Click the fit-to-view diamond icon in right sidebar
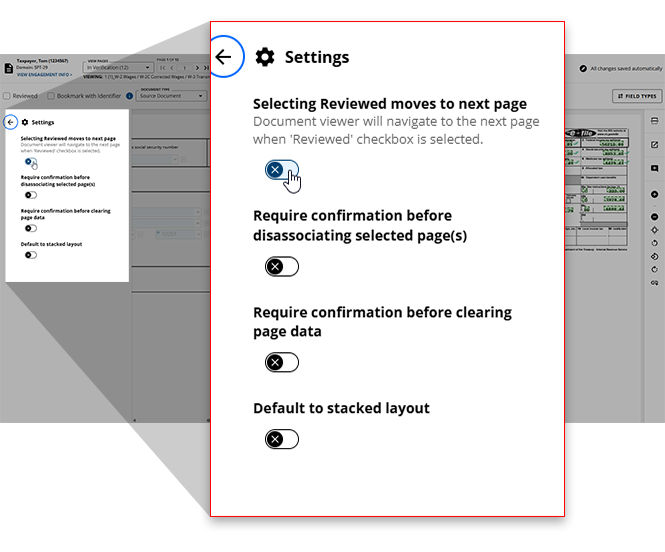The height and width of the screenshot is (552, 665). (x=654, y=230)
